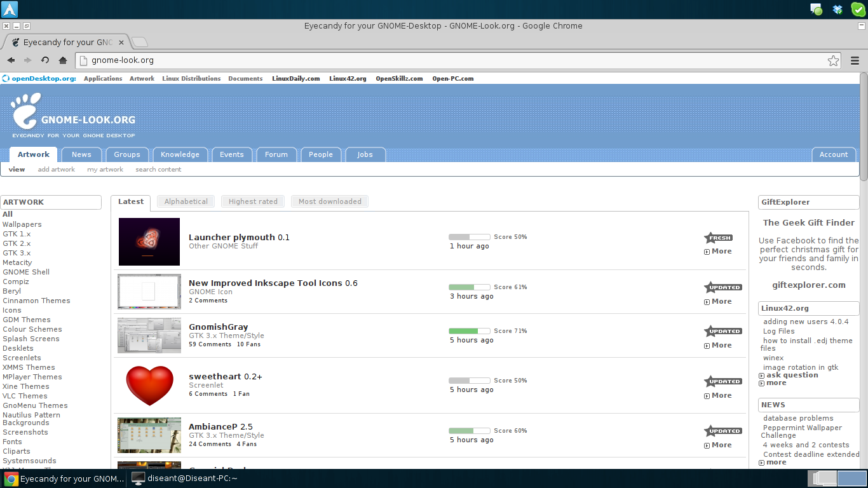The image size is (868, 488).
Task: Bookmark page with the star icon
Action: [x=833, y=60]
